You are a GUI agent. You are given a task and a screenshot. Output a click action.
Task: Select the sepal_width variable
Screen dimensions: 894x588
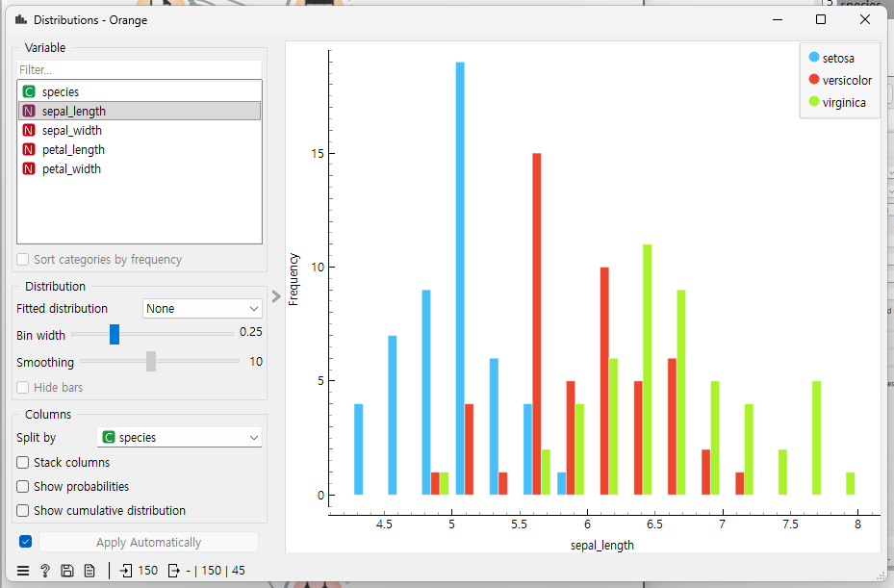pos(140,131)
